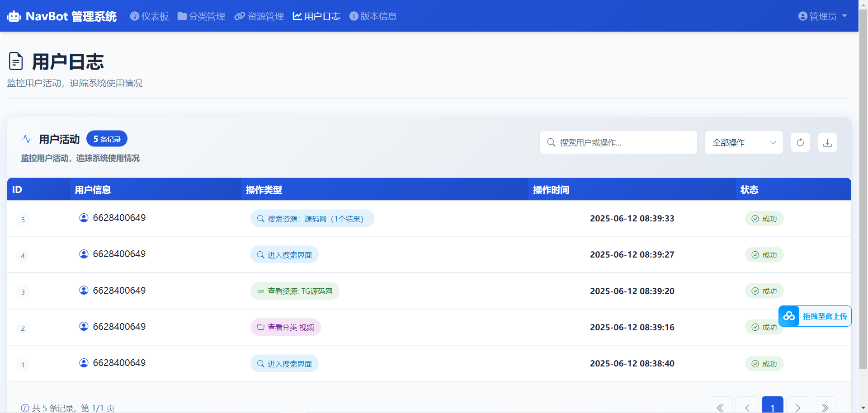Go to first page double-arrow
Image resolution: width=868 pixels, height=413 pixels.
(720, 407)
